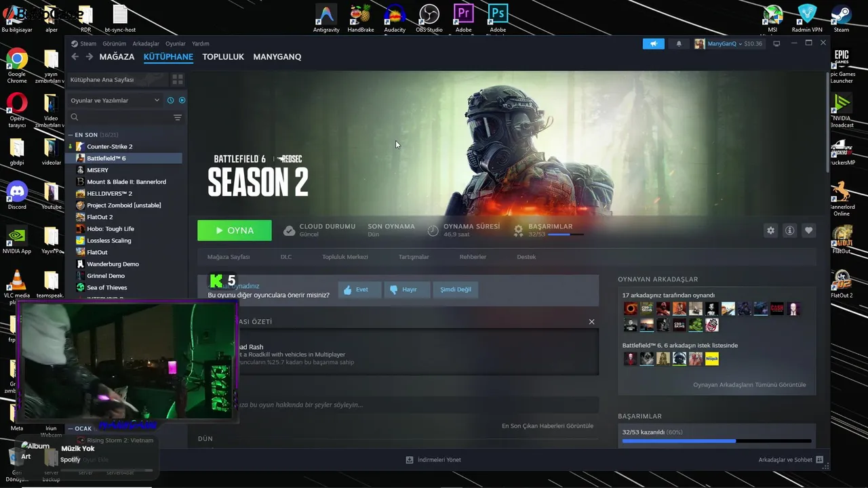Open the MANYGANQ profile tab

click(x=277, y=57)
